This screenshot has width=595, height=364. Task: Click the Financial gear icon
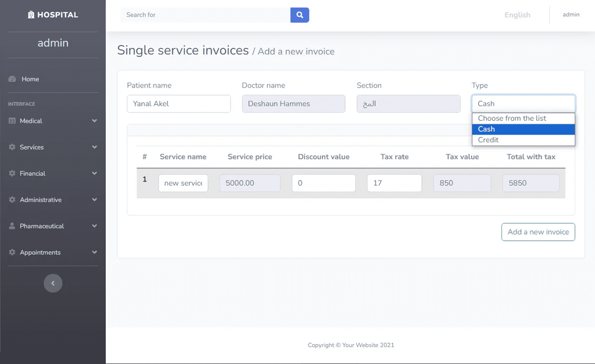12,173
